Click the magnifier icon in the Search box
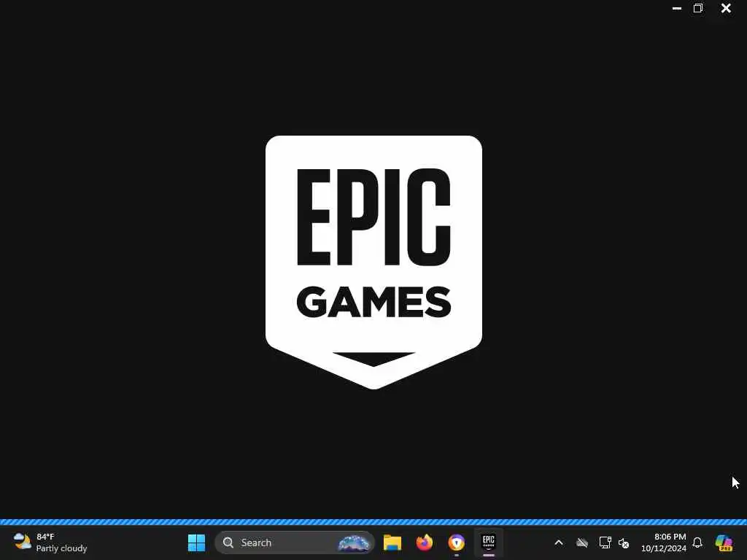Screen dimensions: 747x560 click(228, 542)
